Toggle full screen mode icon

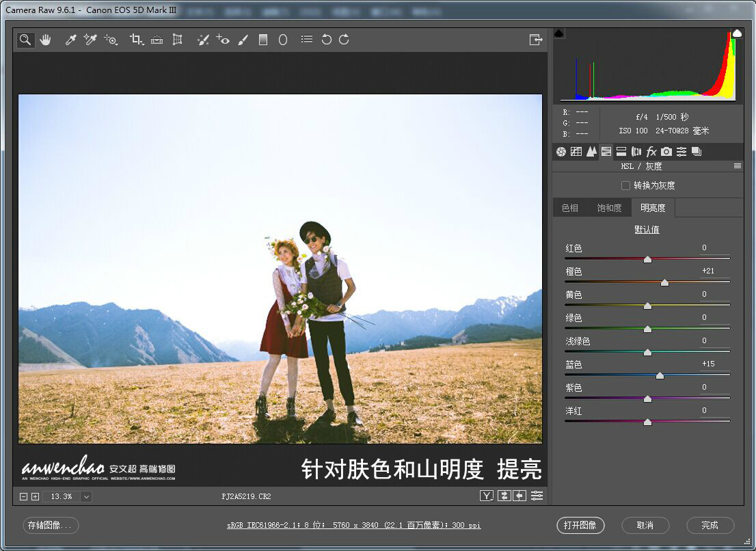536,40
